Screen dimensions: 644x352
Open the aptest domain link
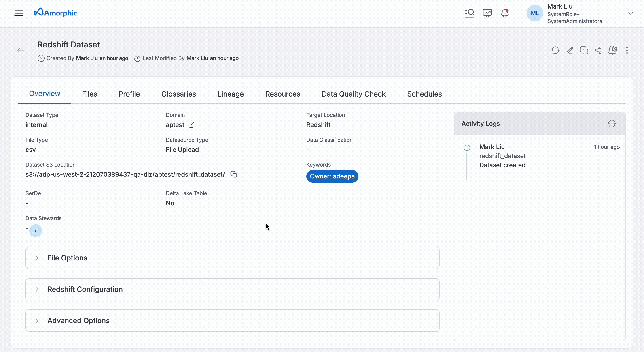point(191,125)
